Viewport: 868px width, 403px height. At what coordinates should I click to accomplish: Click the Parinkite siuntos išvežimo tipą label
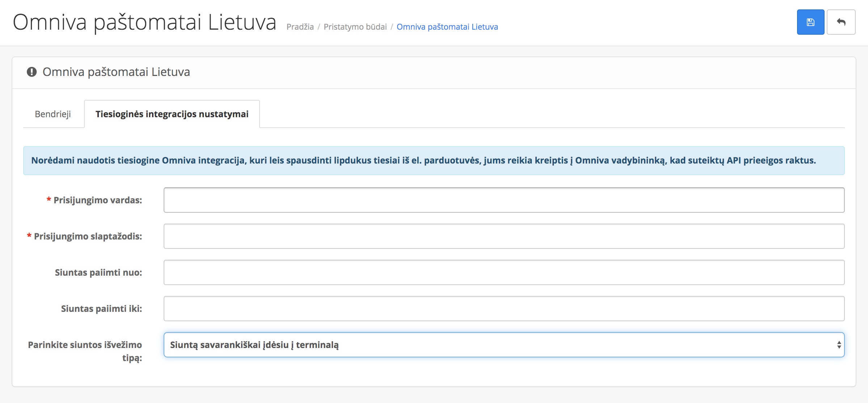pyautogui.click(x=85, y=351)
